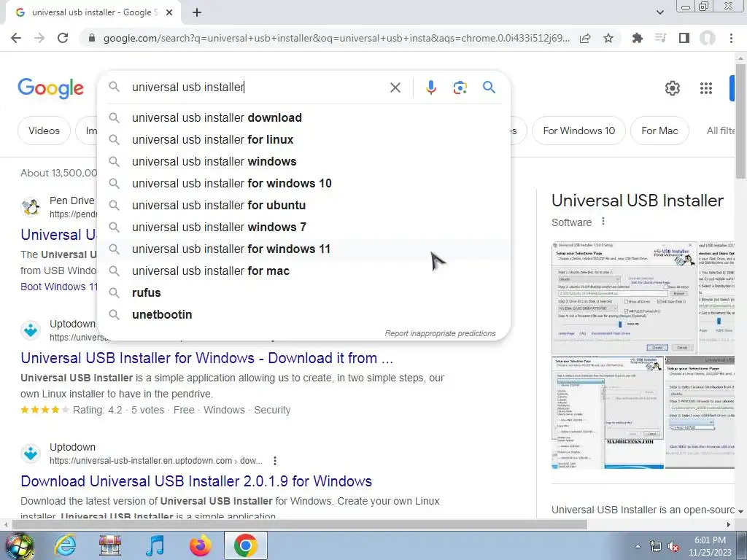Image resolution: width=747 pixels, height=560 pixels.
Task: Close the universal usb installer tab
Action: tap(169, 13)
